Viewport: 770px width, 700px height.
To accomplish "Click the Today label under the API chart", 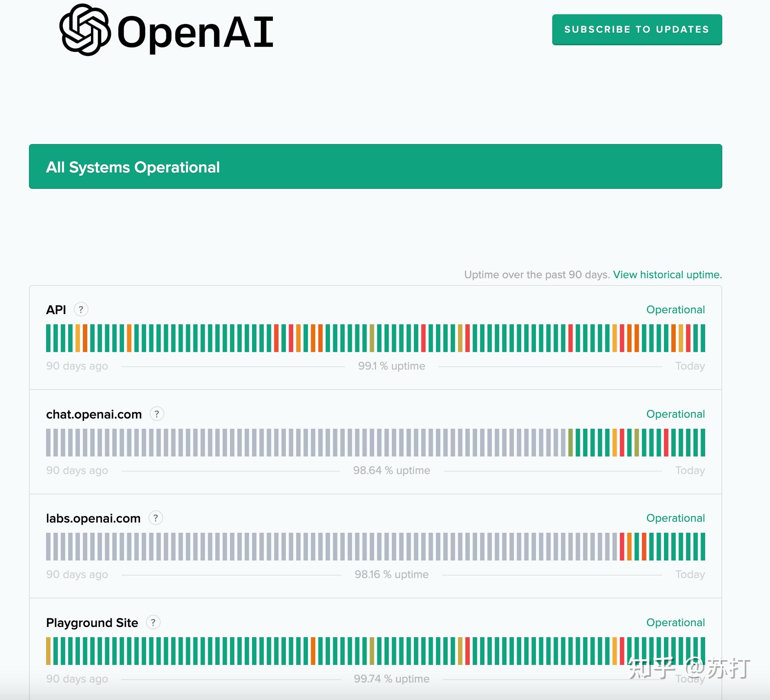I will pyautogui.click(x=690, y=366).
